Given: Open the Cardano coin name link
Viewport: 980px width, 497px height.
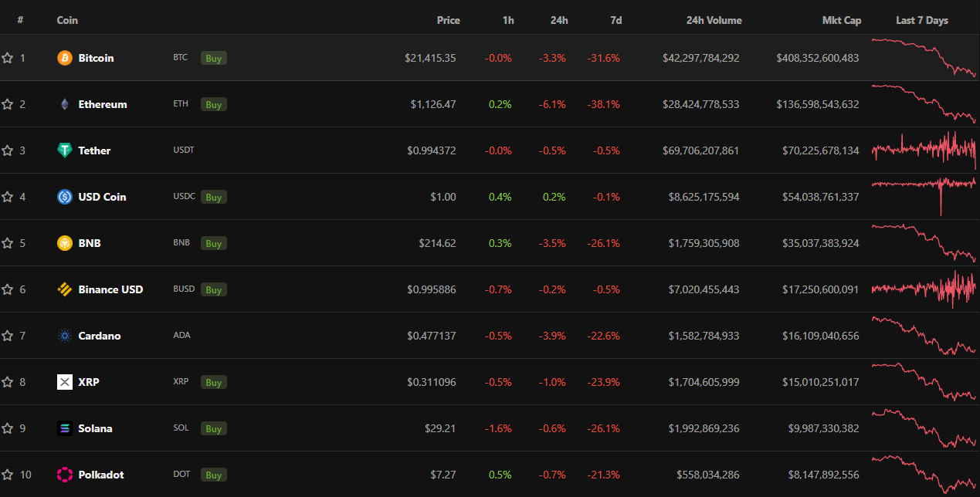Looking at the screenshot, I should (x=100, y=336).
